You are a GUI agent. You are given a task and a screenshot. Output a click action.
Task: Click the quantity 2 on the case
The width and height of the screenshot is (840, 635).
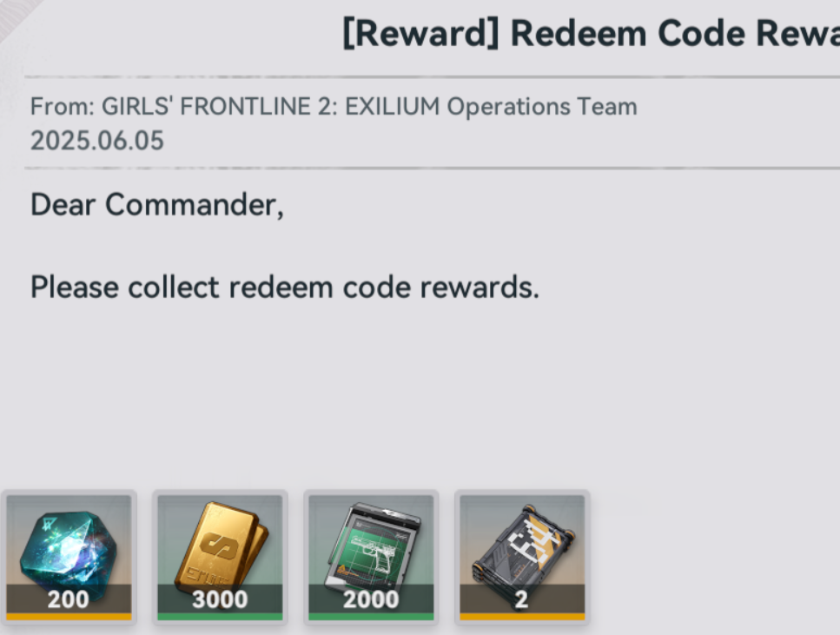521,599
